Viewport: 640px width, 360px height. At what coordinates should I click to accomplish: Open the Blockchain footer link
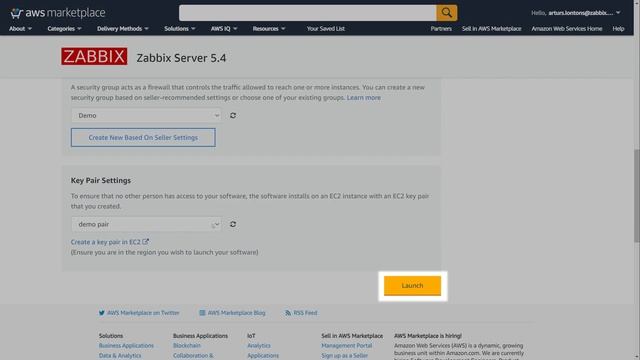pyautogui.click(x=187, y=345)
